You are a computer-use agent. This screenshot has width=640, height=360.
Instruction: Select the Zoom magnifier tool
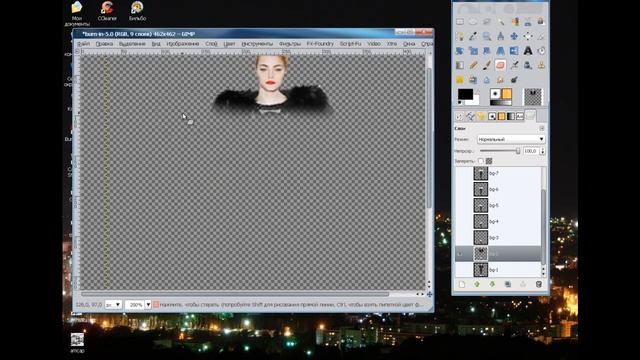pyautogui.click(x=487, y=36)
